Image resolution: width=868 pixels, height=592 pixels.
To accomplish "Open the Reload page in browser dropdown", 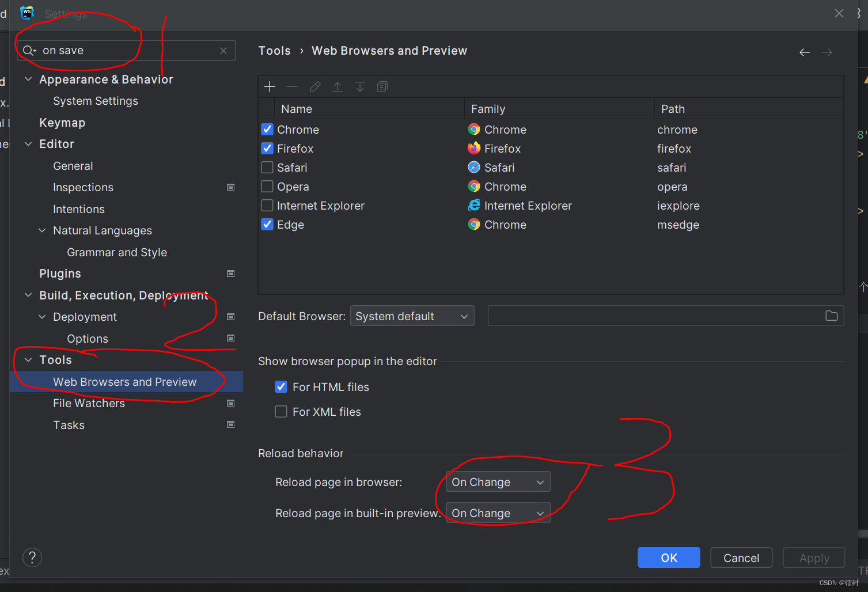I will pos(497,481).
